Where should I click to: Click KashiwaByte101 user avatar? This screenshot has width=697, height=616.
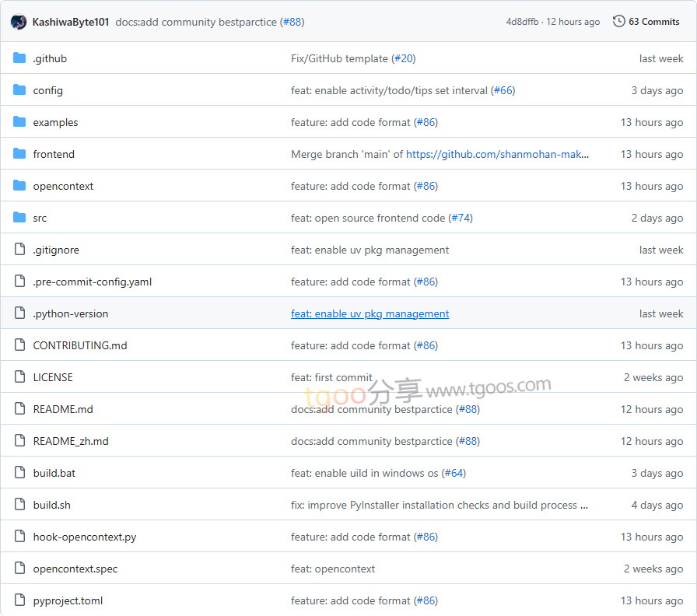(x=19, y=22)
